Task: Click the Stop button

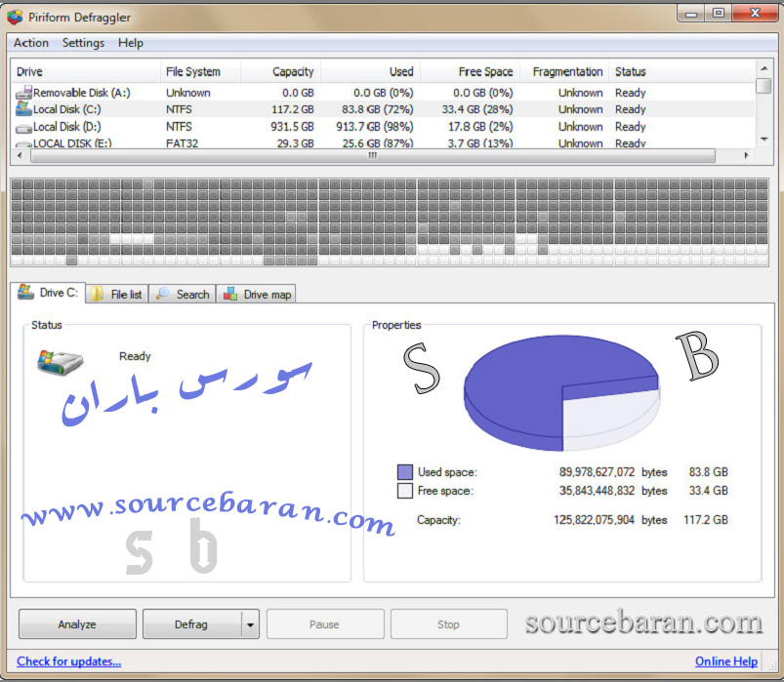Action: [448, 624]
